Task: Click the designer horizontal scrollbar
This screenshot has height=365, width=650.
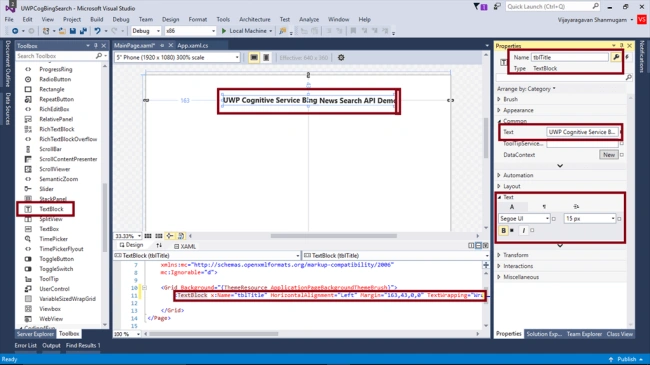Action: [334, 236]
